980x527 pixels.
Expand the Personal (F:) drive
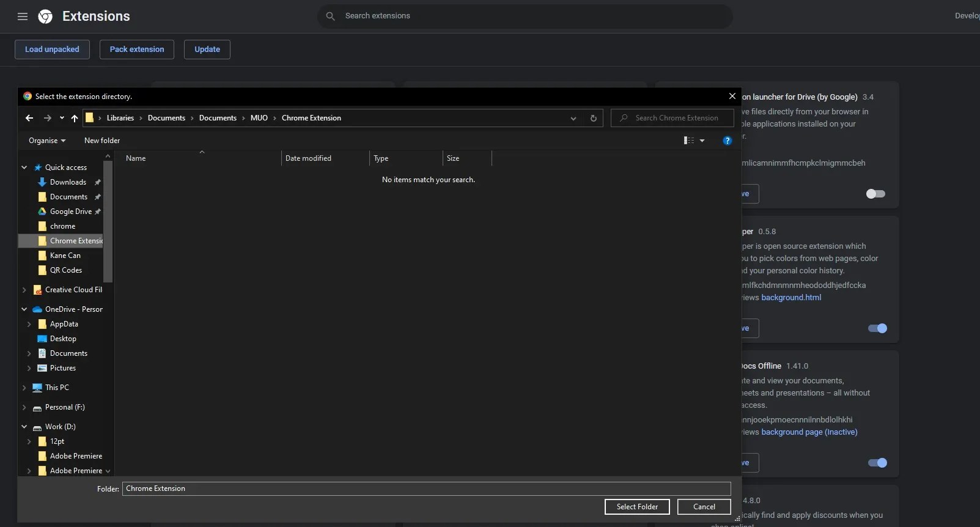pyautogui.click(x=24, y=407)
